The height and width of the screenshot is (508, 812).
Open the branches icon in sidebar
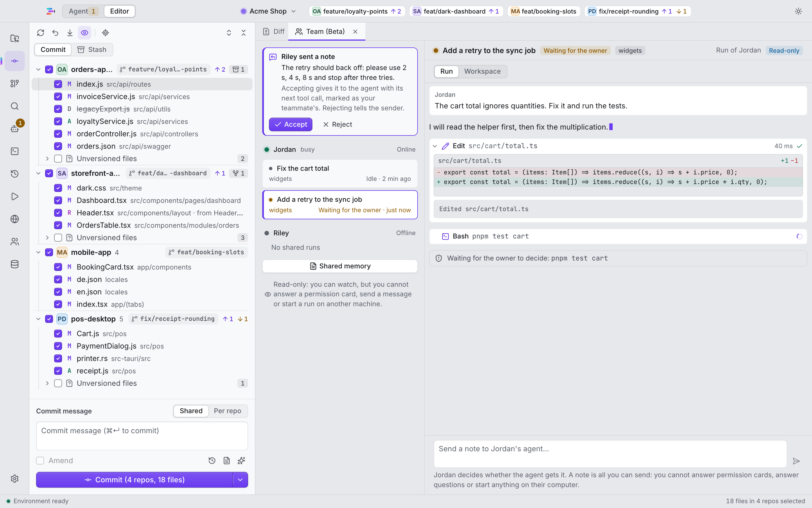click(x=14, y=83)
